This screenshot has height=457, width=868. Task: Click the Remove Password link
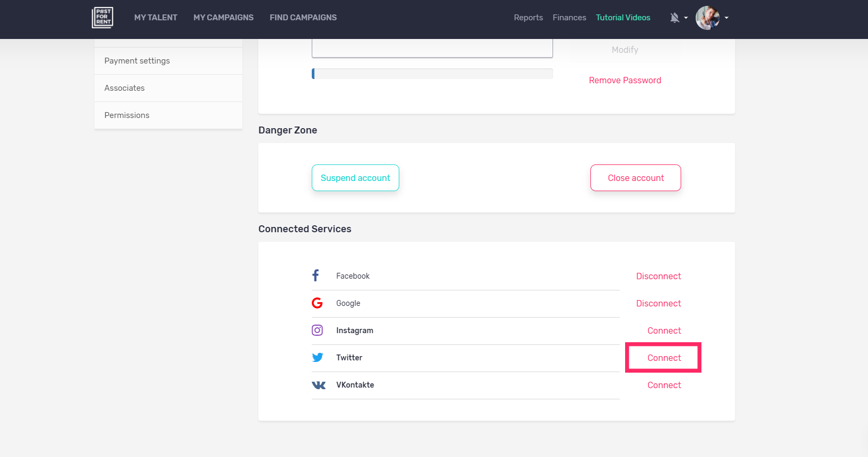(x=625, y=80)
